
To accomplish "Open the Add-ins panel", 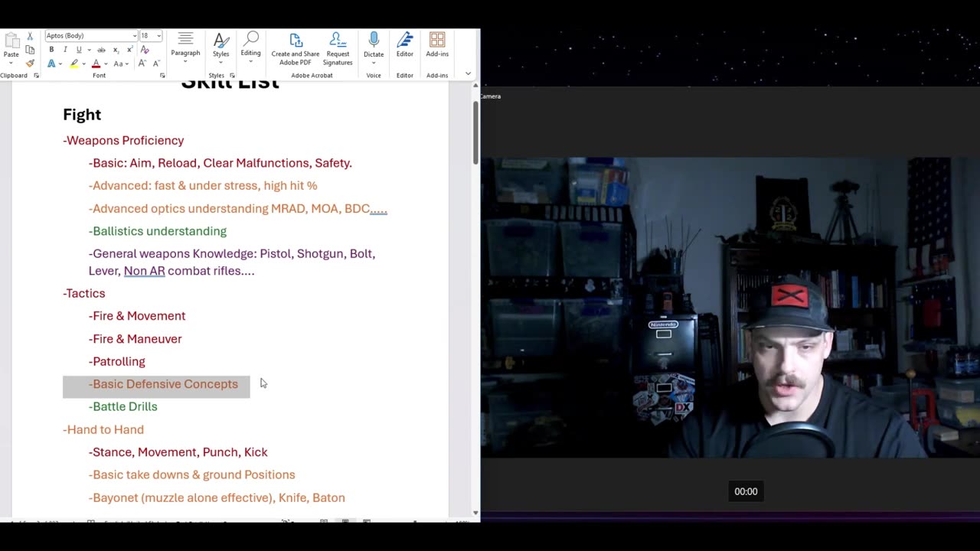I will 437,45.
